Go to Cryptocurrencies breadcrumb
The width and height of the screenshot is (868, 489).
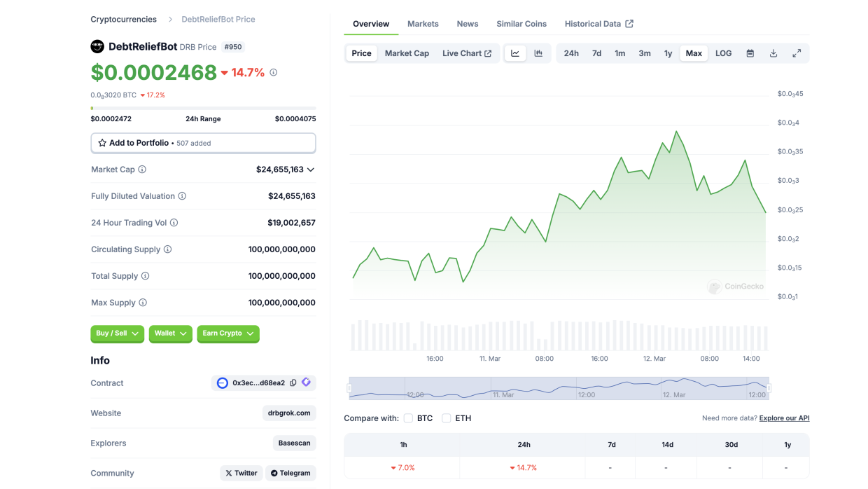(x=124, y=20)
